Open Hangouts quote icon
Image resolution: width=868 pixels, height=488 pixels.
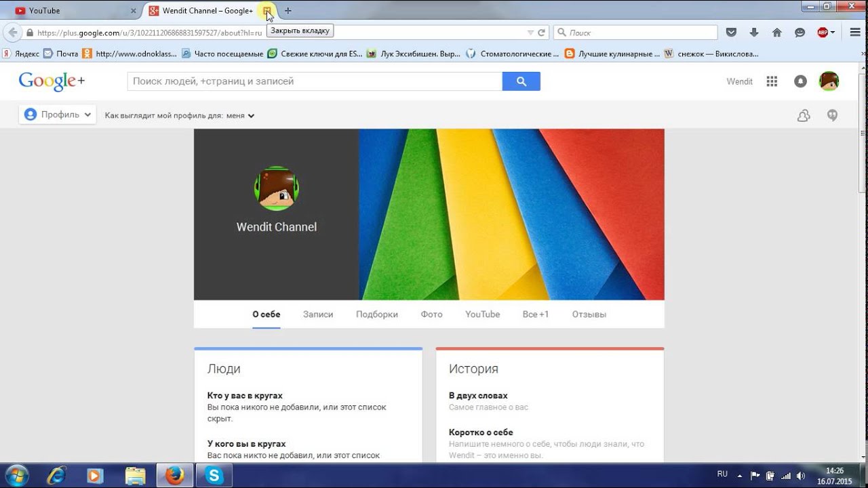click(x=832, y=115)
